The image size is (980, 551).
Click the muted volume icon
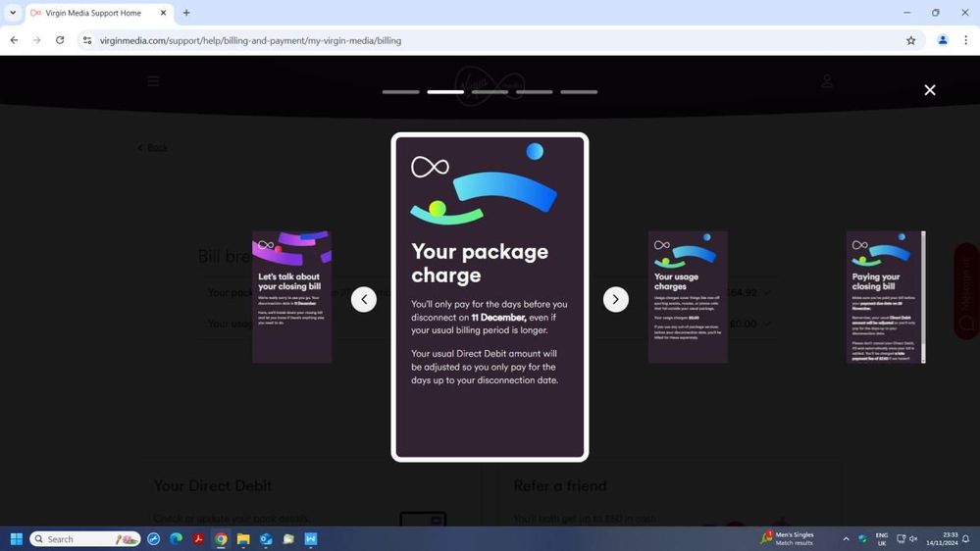(913, 538)
